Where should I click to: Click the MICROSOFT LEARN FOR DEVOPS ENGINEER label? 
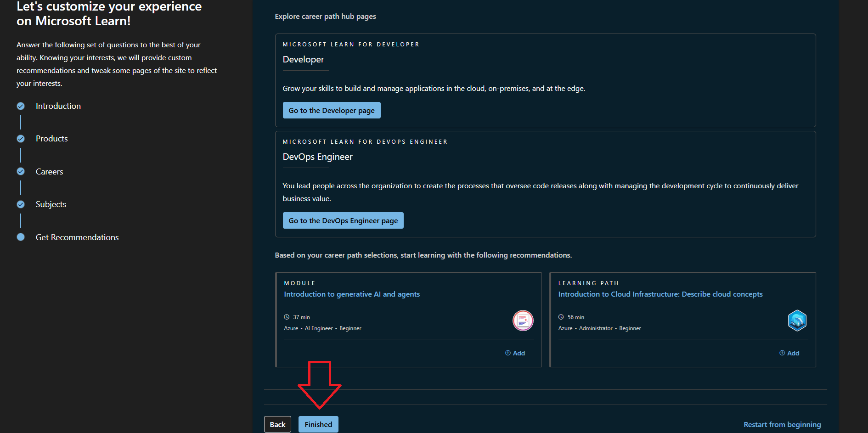pos(365,142)
